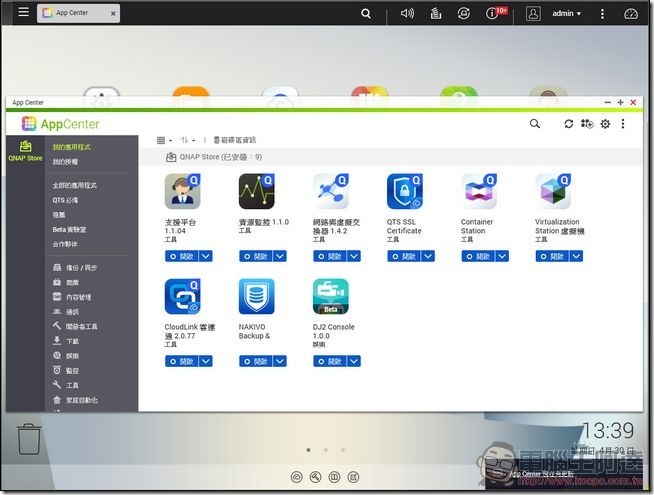Image resolution: width=654 pixels, height=495 pixels.
Task: Click the 支援平台 helpdesk app icon
Action: point(183,191)
